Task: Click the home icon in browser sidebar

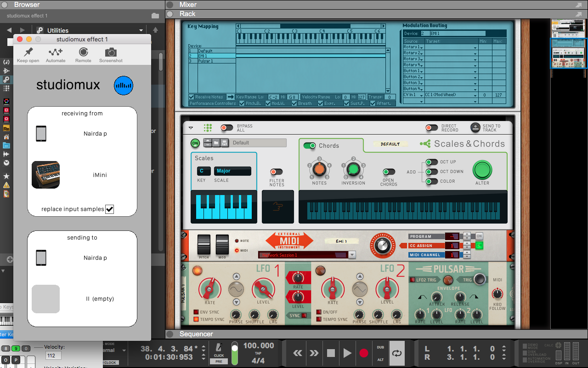Action: coord(6,137)
